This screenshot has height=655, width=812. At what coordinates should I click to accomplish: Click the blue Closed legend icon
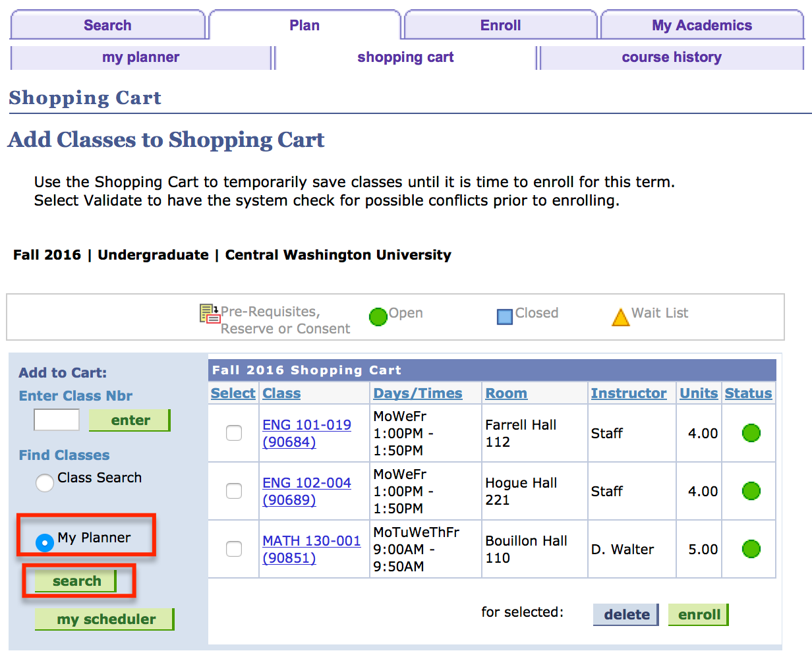(x=504, y=317)
